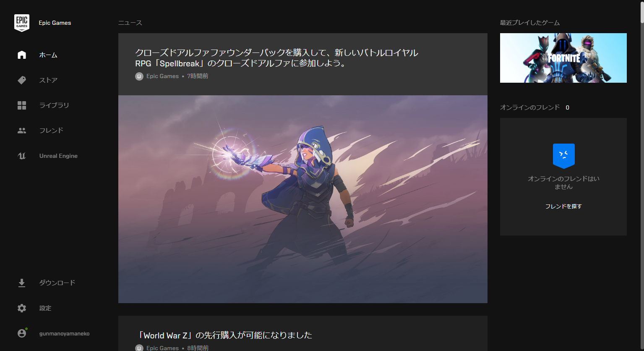Viewport: 644px width, 351px height.
Task: Click the vertical scrollbar thumb
Action: point(641,12)
